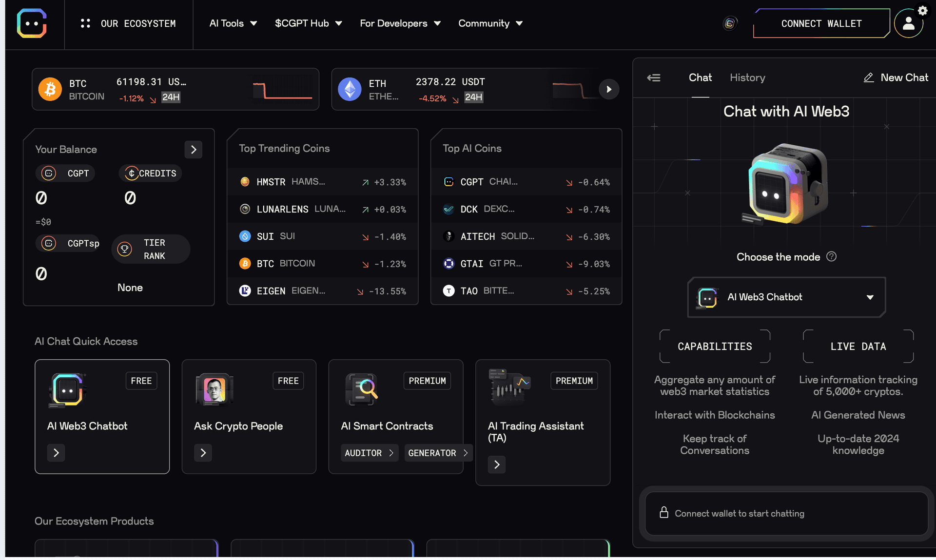Collapse chat panel with sidebar icon

click(654, 77)
